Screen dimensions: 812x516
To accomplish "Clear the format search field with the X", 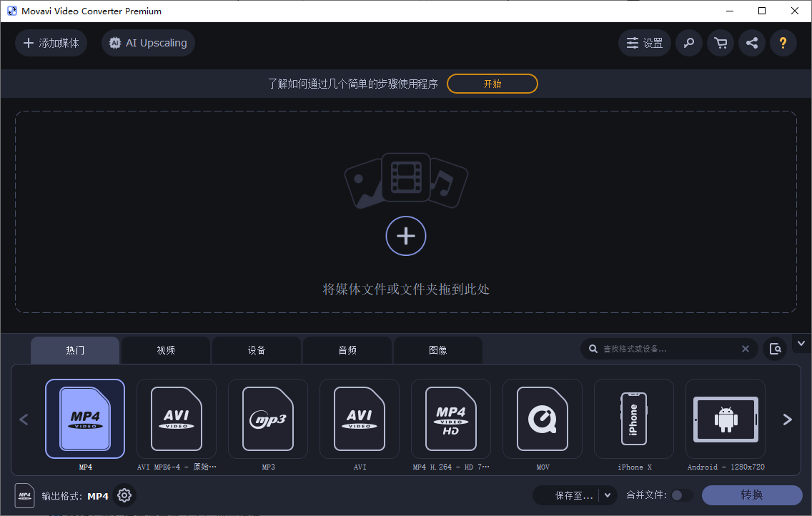I will (746, 349).
